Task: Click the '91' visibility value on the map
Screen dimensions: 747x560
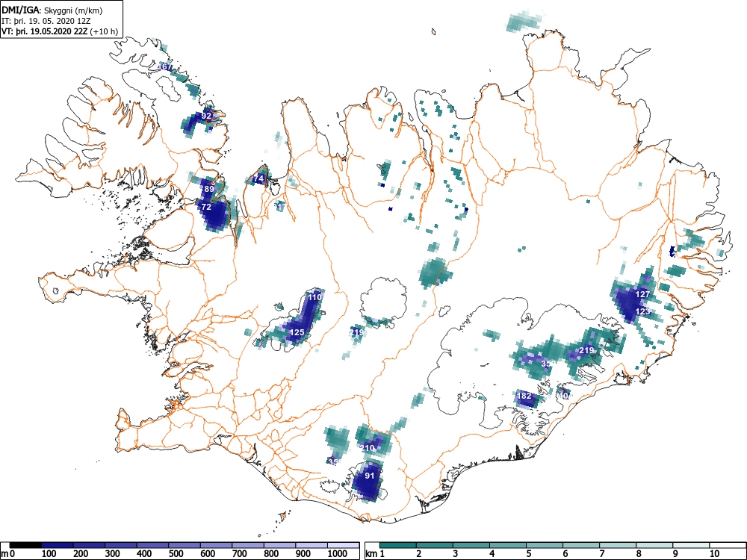Action: (x=370, y=476)
